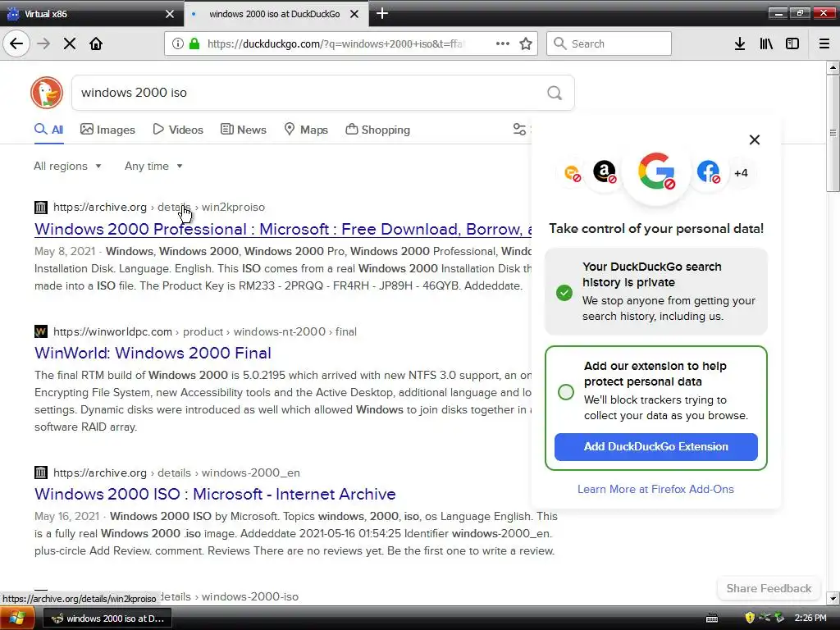Click the WinWorld favicon next to winworldpc.com
Screen dimensions: 840x630
click(x=41, y=331)
